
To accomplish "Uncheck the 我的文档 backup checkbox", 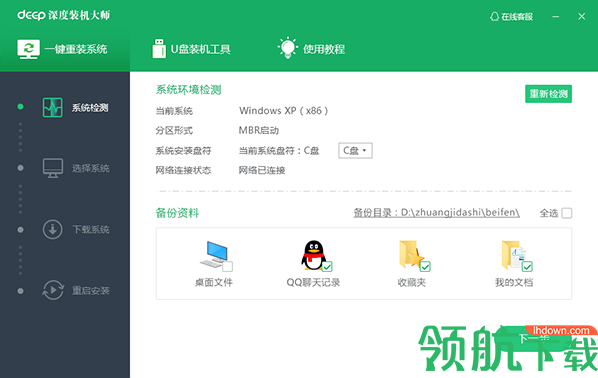I will 527,266.
